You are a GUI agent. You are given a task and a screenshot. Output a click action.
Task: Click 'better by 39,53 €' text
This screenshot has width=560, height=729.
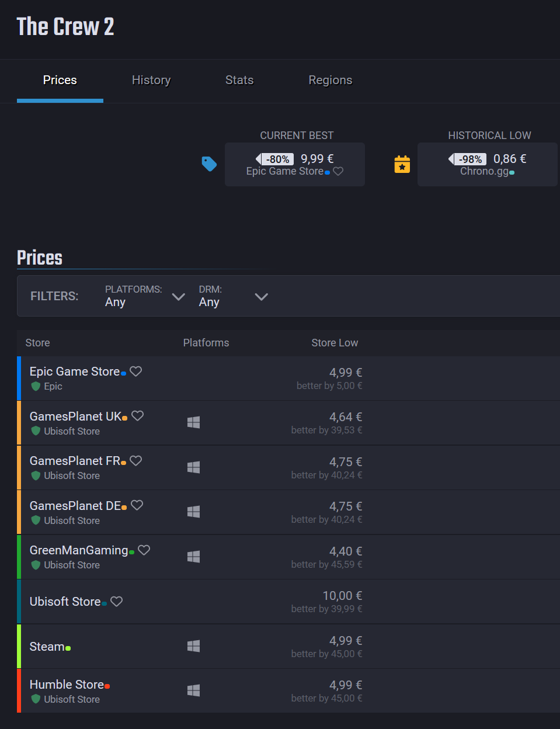[327, 430]
